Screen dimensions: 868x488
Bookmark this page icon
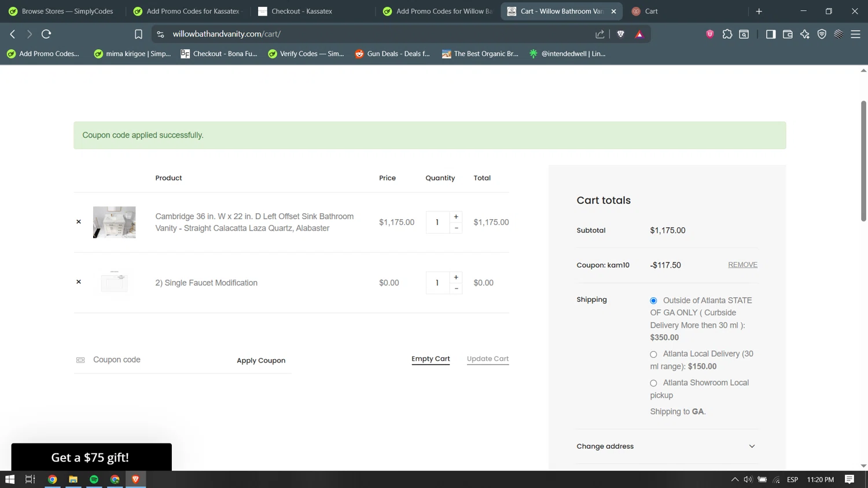click(x=138, y=34)
